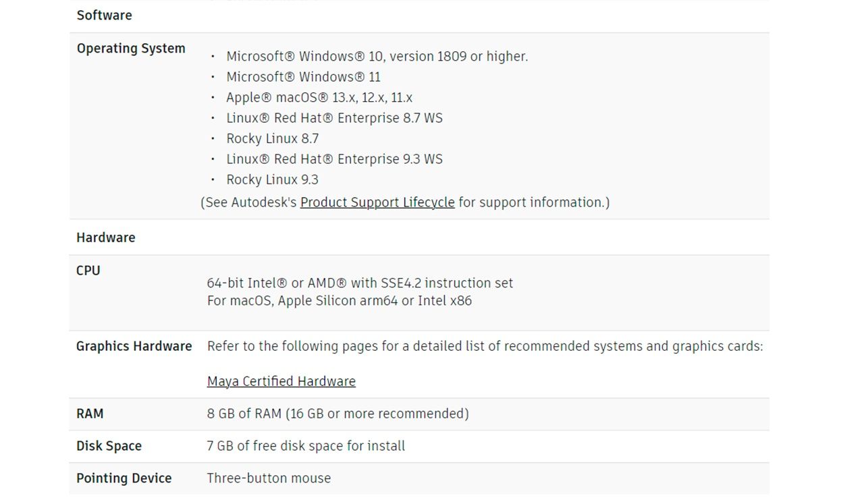Select the Rocky Linux 8.7 entry
Image resolution: width=864 pixels, height=504 pixels.
(272, 139)
